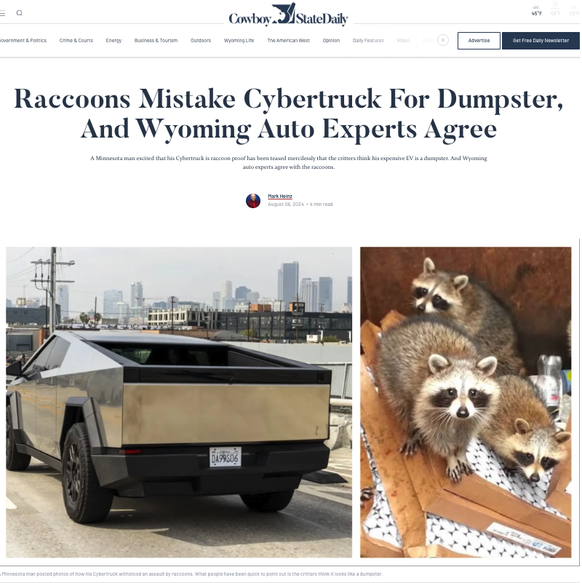Open the Daily Features menu item
The width and height of the screenshot is (582, 583).
(x=368, y=41)
